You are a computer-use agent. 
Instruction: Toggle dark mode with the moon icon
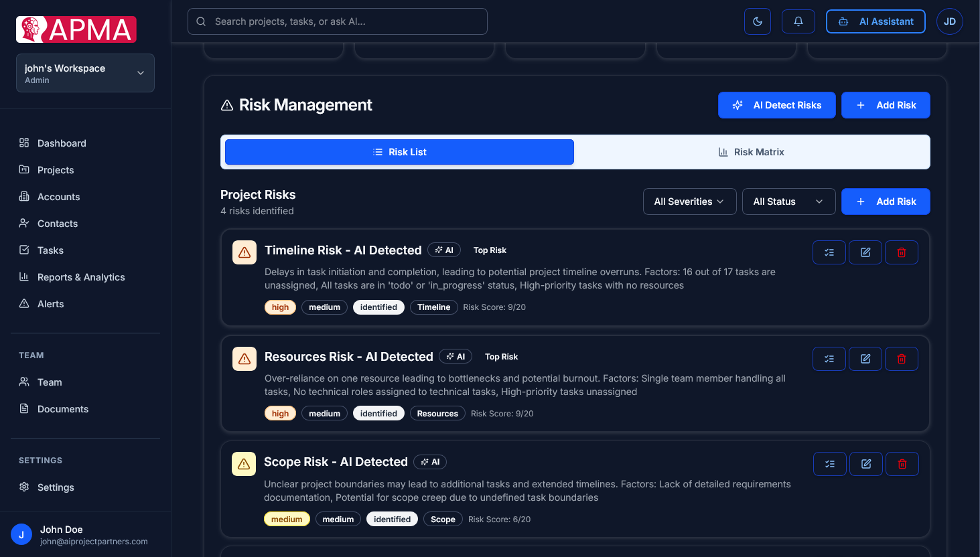(757, 21)
